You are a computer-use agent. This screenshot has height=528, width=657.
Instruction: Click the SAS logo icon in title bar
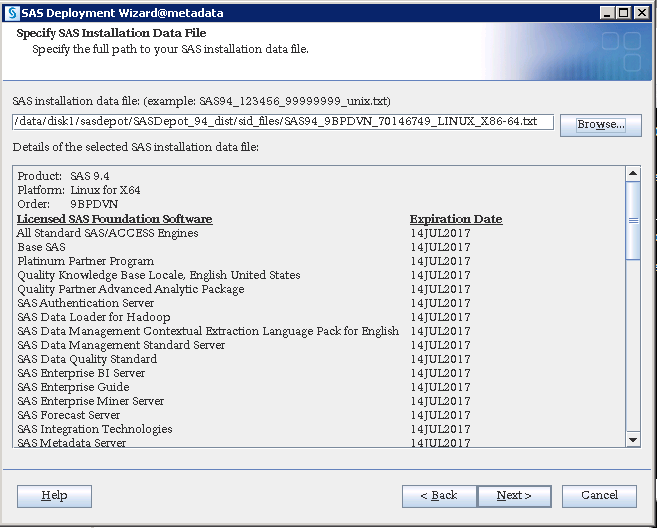coord(12,13)
